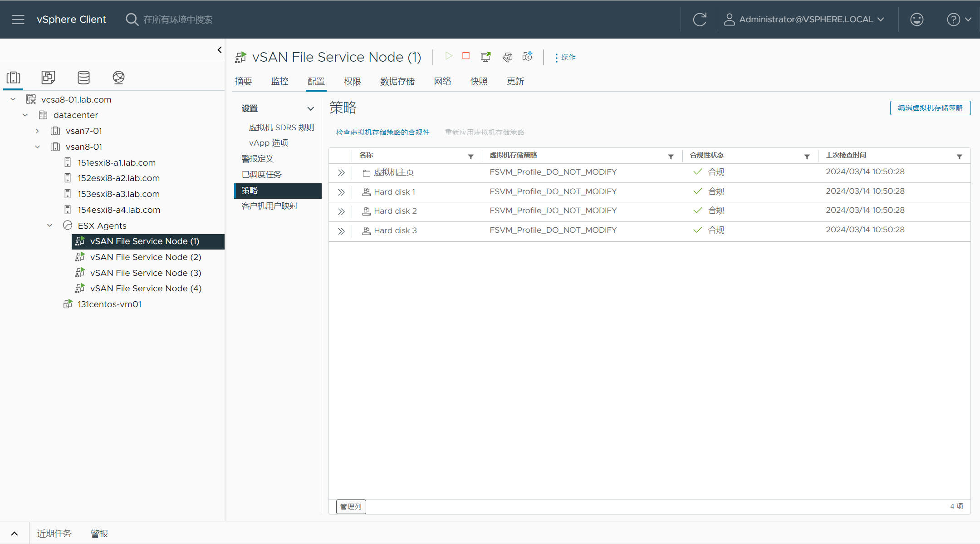Select vSAN File Service Node (2)

pos(146,257)
